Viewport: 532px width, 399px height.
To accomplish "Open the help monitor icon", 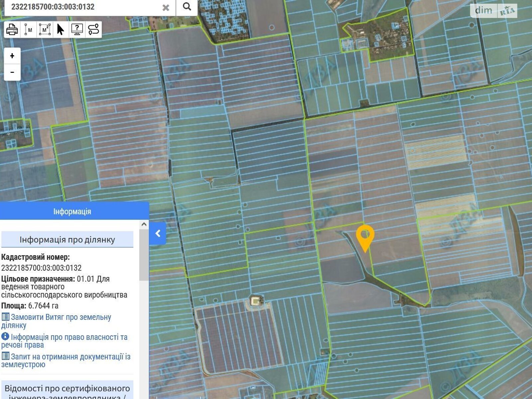I will (x=77, y=30).
